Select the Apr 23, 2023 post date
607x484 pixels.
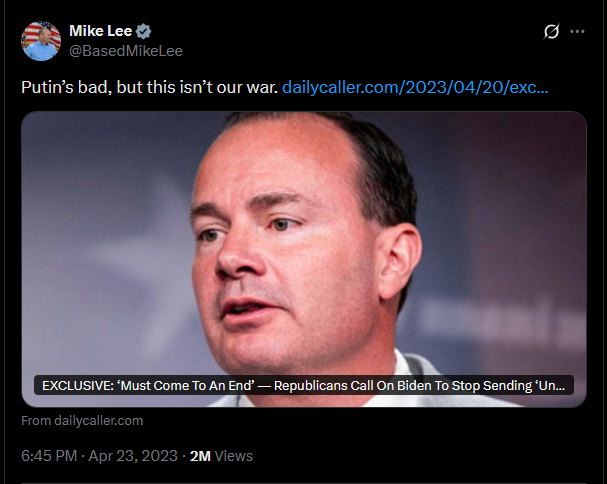(x=133, y=456)
